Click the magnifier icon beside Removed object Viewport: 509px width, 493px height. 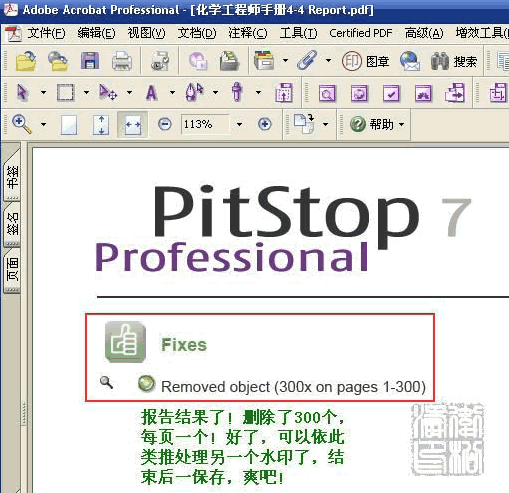pos(107,382)
